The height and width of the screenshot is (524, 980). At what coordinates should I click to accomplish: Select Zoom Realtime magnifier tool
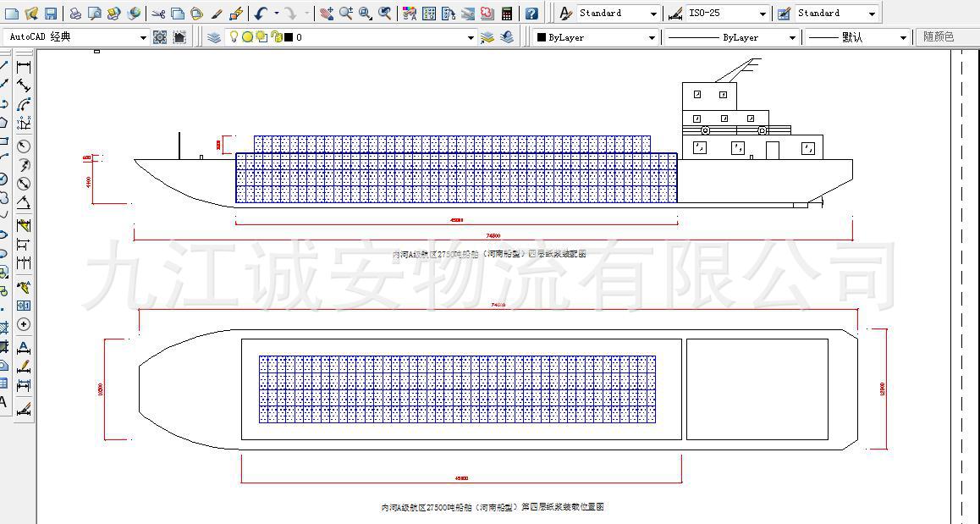pyautogui.click(x=345, y=14)
